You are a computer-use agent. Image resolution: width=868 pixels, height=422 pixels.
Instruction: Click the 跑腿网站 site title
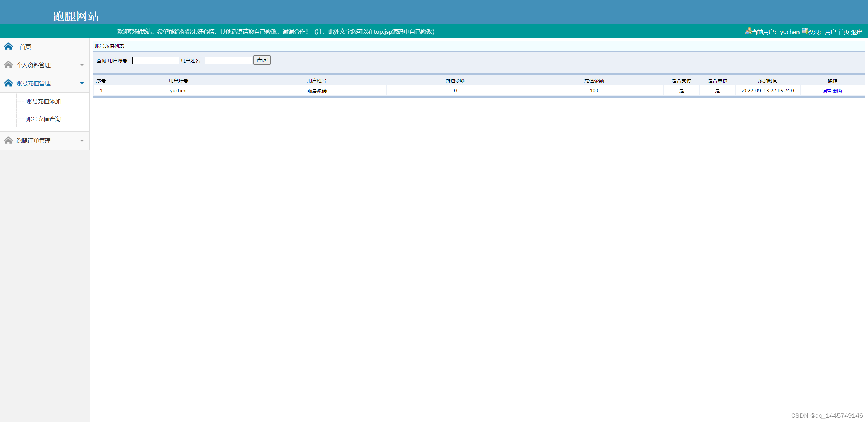76,16
